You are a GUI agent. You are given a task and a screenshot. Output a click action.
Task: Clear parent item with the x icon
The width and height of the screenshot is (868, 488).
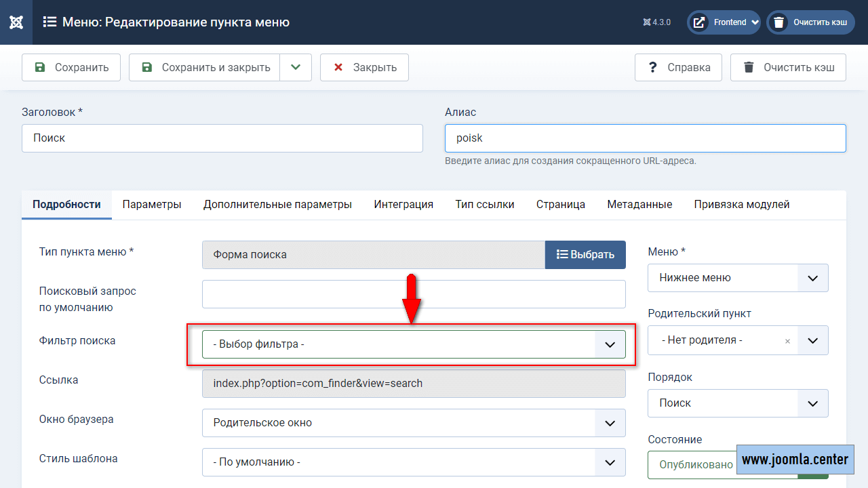787,341
